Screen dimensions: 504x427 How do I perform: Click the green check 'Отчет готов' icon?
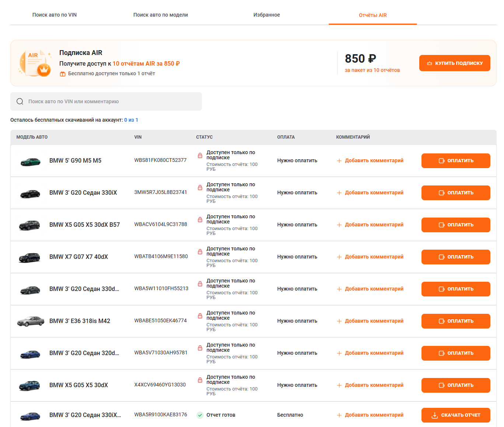coord(200,415)
